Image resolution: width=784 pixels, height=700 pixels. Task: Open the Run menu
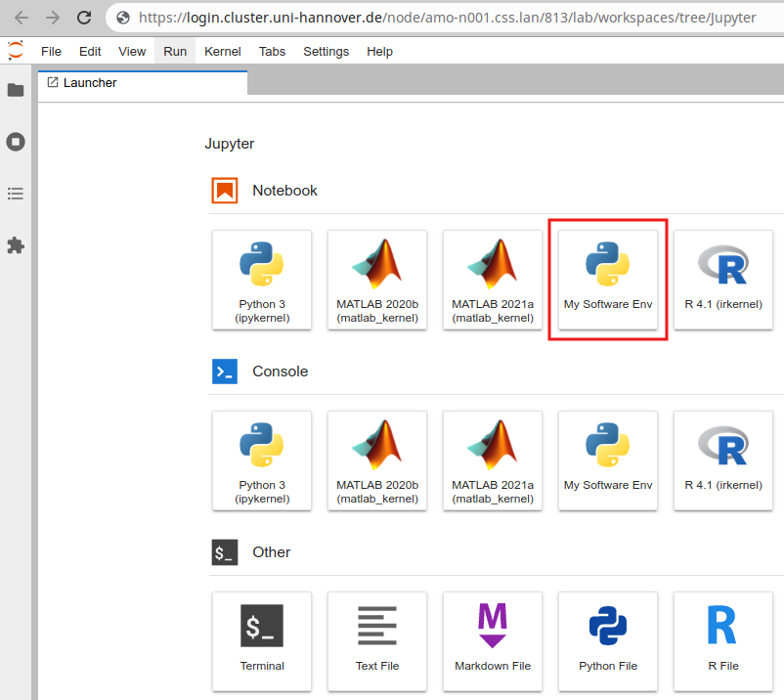tap(175, 52)
